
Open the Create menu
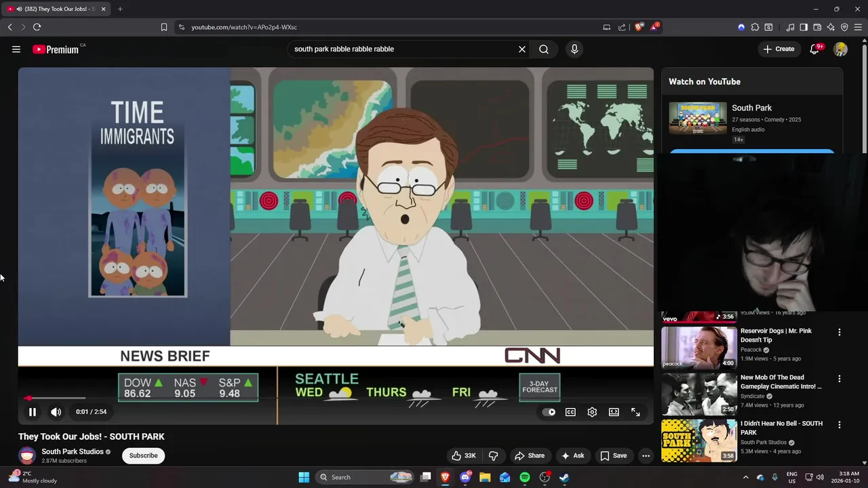[778, 49]
